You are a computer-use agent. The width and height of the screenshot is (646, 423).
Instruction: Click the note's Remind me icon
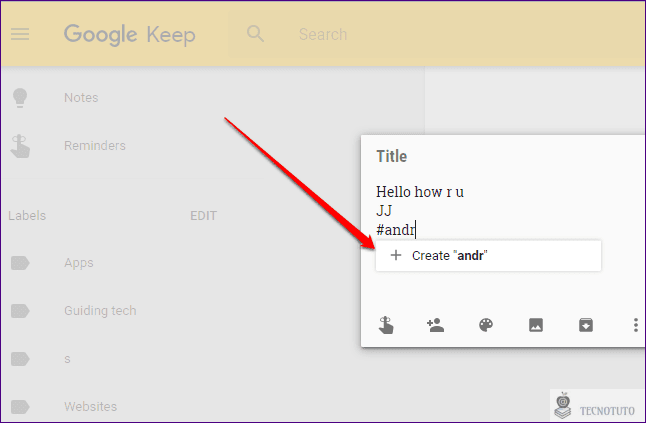coord(386,325)
